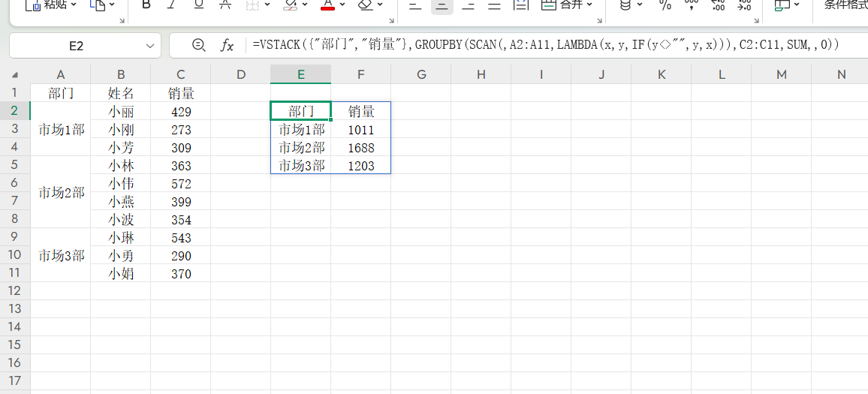This screenshot has height=394, width=868.
Task: Click the magnifier icon in formula bar
Action: tap(198, 46)
